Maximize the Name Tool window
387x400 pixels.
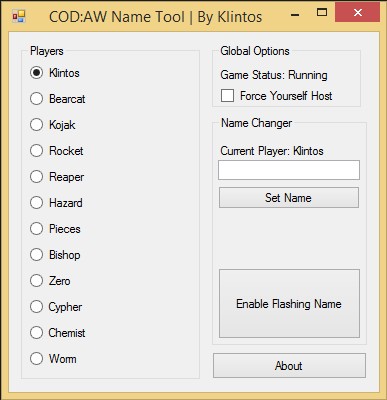coord(322,13)
